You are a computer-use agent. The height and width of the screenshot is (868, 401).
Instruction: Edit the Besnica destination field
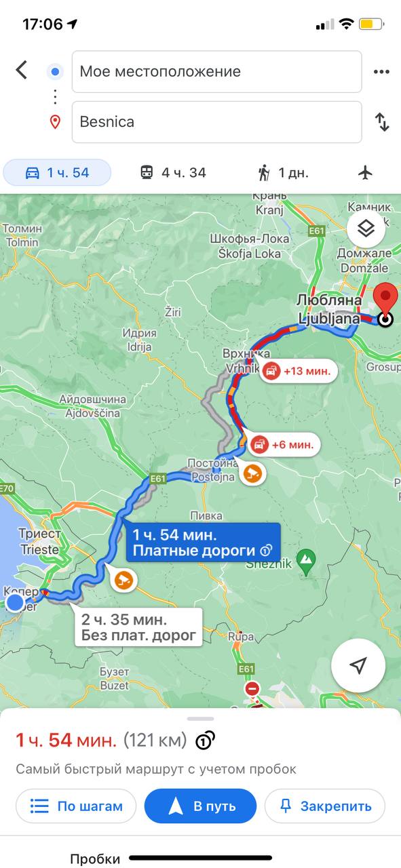tap(216, 122)
